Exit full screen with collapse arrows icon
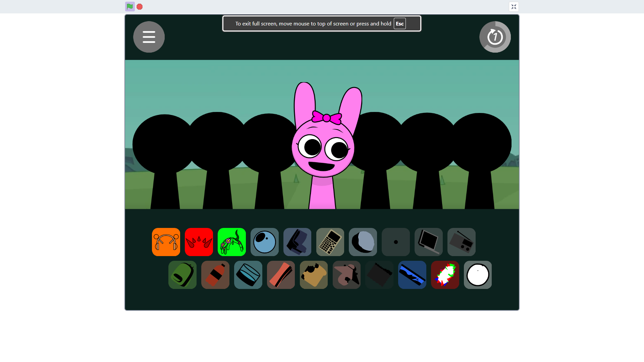The image size is (644, 362). pyautogui.click(x=514, y=7)
